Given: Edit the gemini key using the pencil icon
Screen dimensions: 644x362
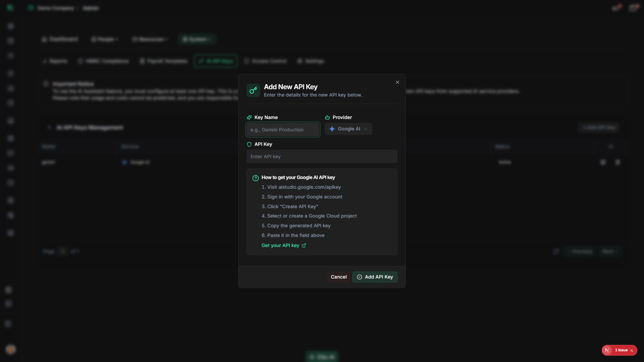Looking at the screenshot, I should (603, 162).
